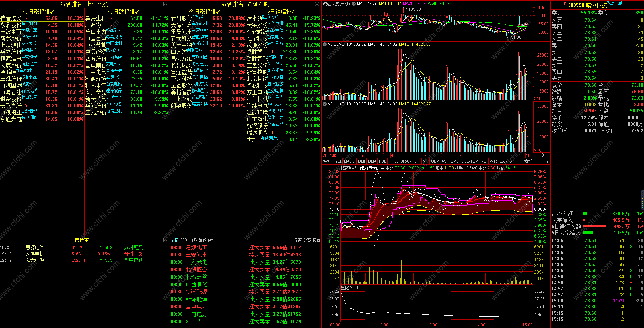The image size is (644, 328).
Task: Click the 日线 period label
Action: pyautogui.click(x=542, y=155)
